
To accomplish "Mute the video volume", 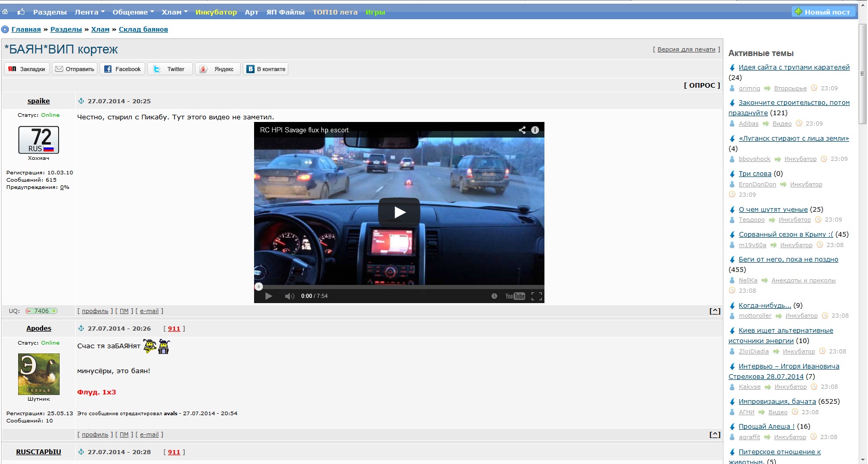I will point(289,296).
